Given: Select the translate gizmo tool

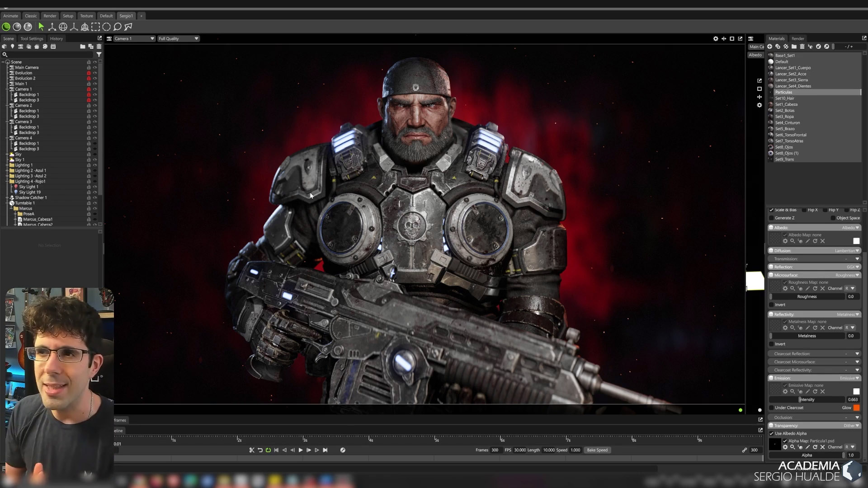Looking at the screenshot, I should pyautogui.click(x=52, y=27).
